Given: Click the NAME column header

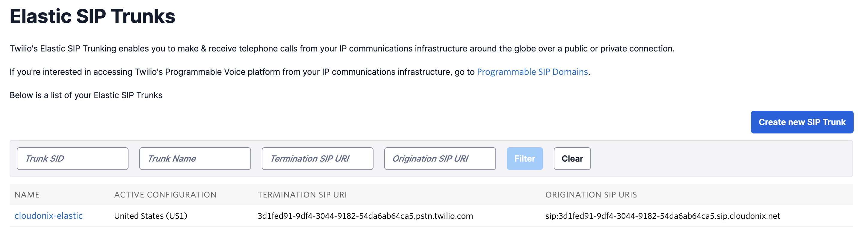Looking at the screenshot, I should click(27, 195).
